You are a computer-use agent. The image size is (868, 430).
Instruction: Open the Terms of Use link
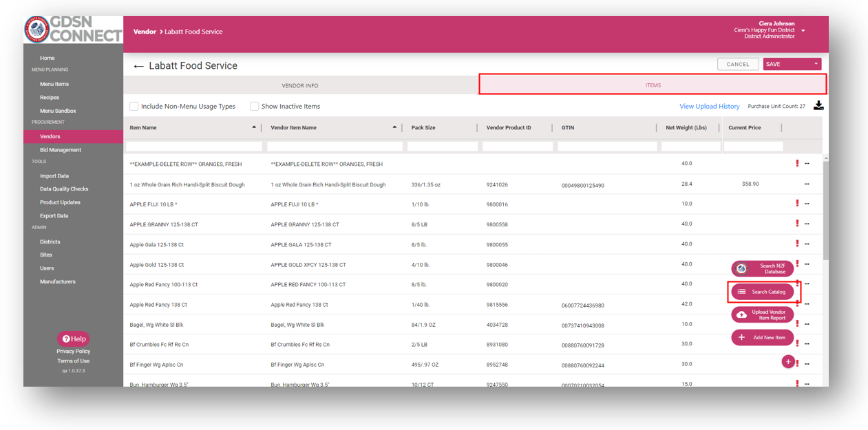point(74,361)
